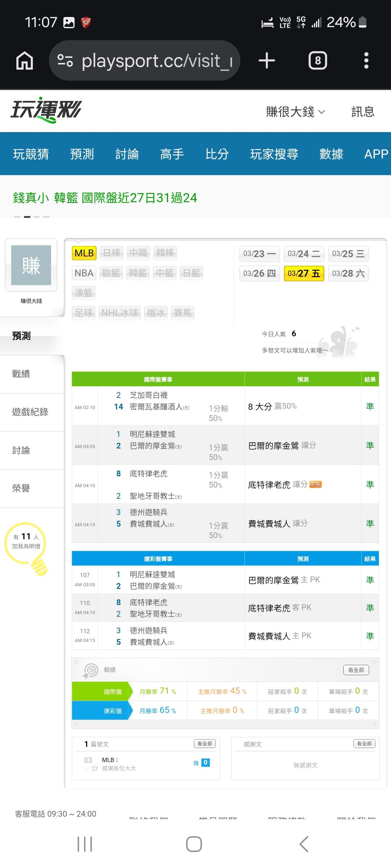This screenshot has height=868, width=391.
Task: Tap the browser home icon
Action: [x=25, y=60]
